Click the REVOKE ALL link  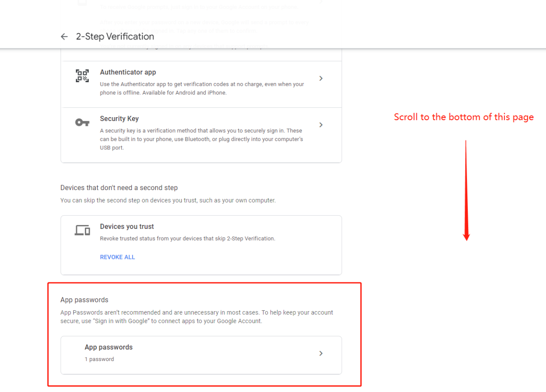point(117,257)
